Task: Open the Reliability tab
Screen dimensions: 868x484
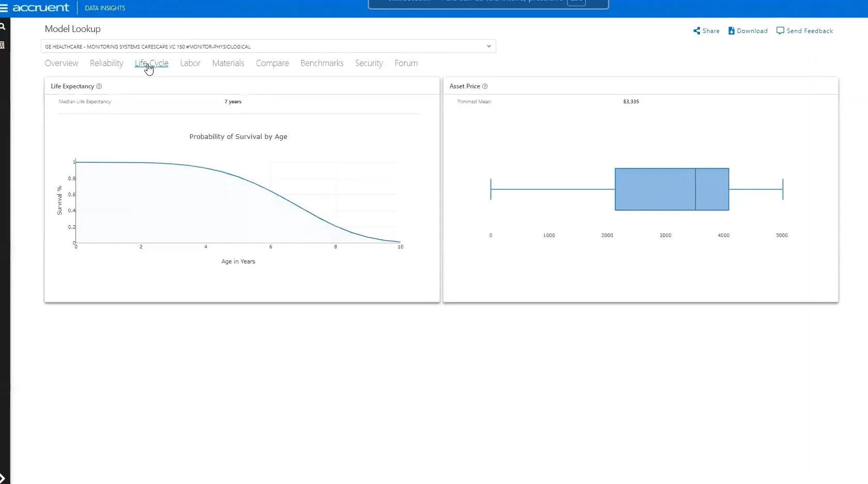Action: pyautogui.click(x=106, y=63)
